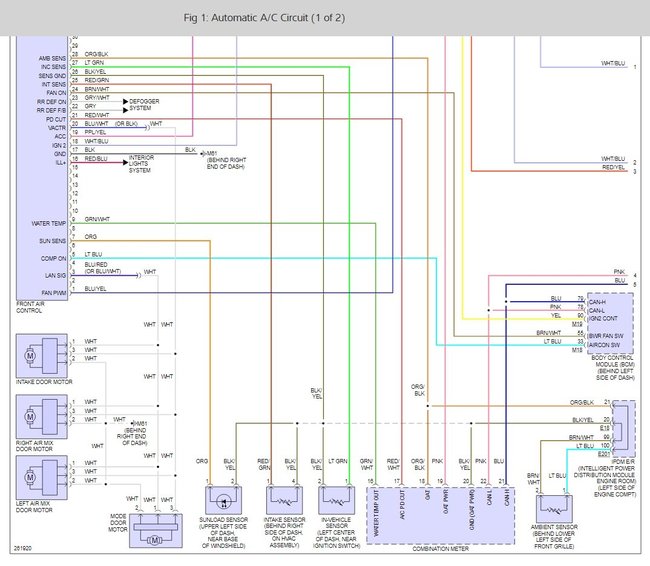
Task: Click the diagram number 261920
Action: point(23,548)
